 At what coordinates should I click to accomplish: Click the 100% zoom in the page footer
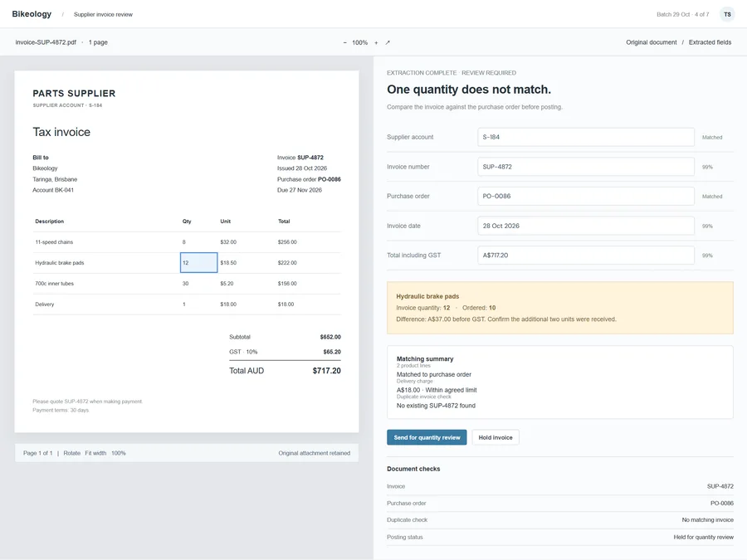tap(119, 453)
